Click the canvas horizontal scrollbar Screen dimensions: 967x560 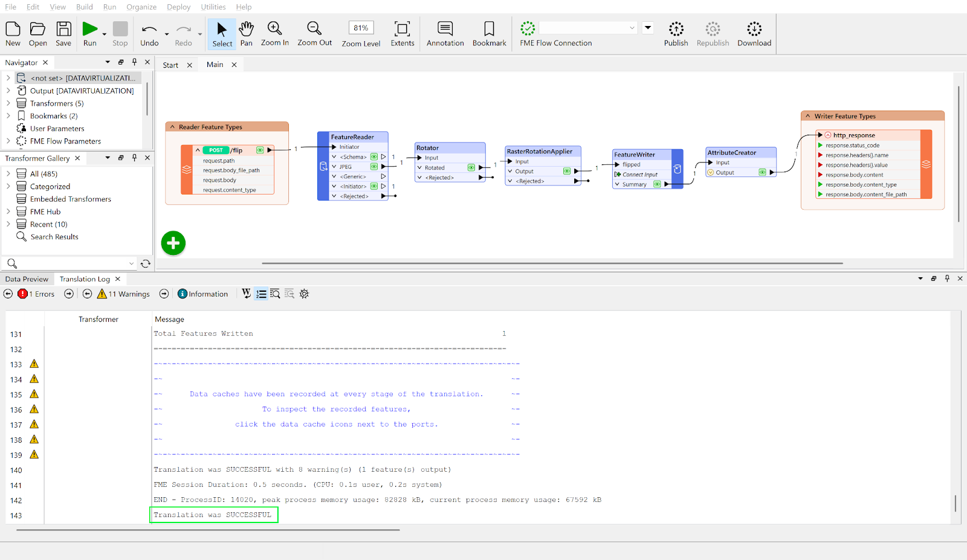coord(552,263)
